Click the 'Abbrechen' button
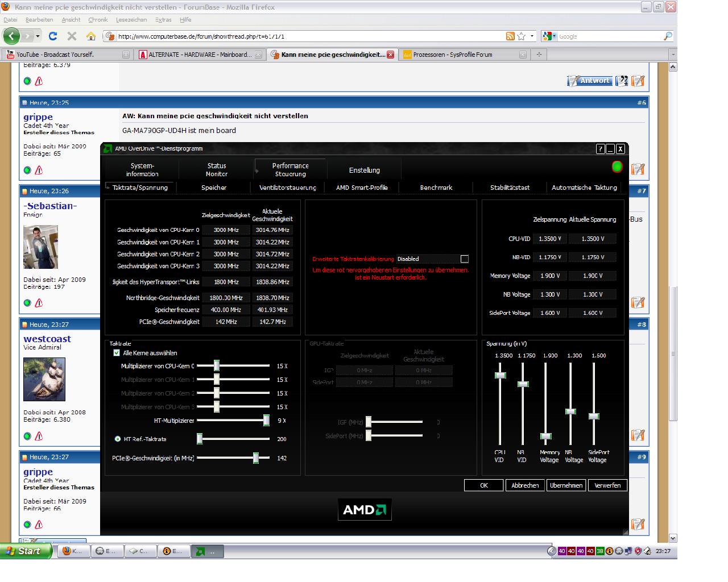 click(525, 485)
